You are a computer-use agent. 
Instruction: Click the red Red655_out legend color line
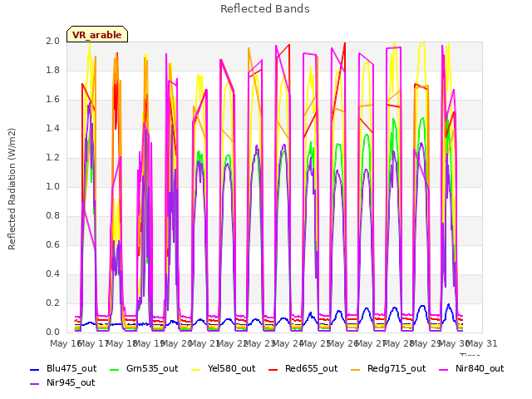pos(273,369)
